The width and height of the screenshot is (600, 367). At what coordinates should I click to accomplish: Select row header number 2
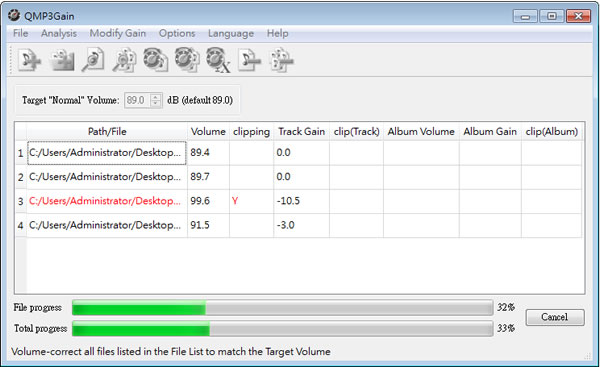(21, 177)
